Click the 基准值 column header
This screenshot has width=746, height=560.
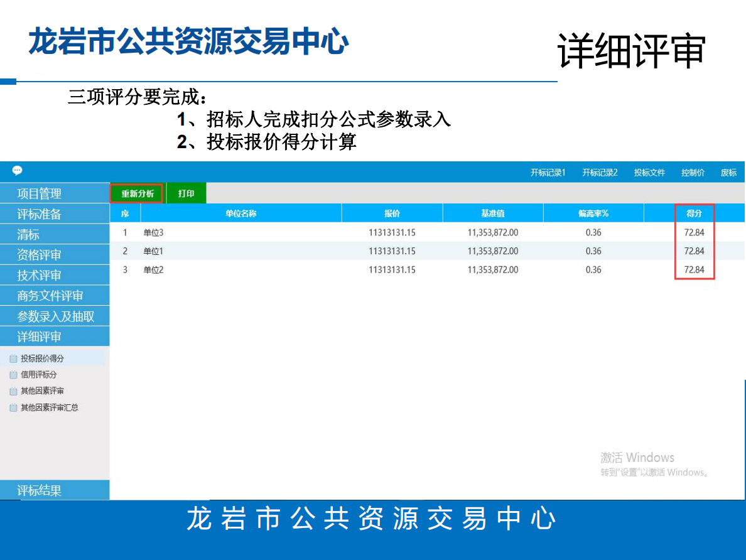click(493, 213)
